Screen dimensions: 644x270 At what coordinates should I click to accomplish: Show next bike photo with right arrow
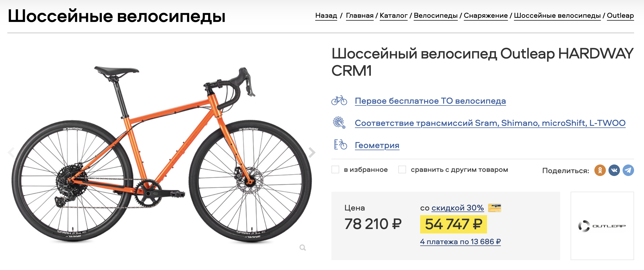tap(312, 152)
